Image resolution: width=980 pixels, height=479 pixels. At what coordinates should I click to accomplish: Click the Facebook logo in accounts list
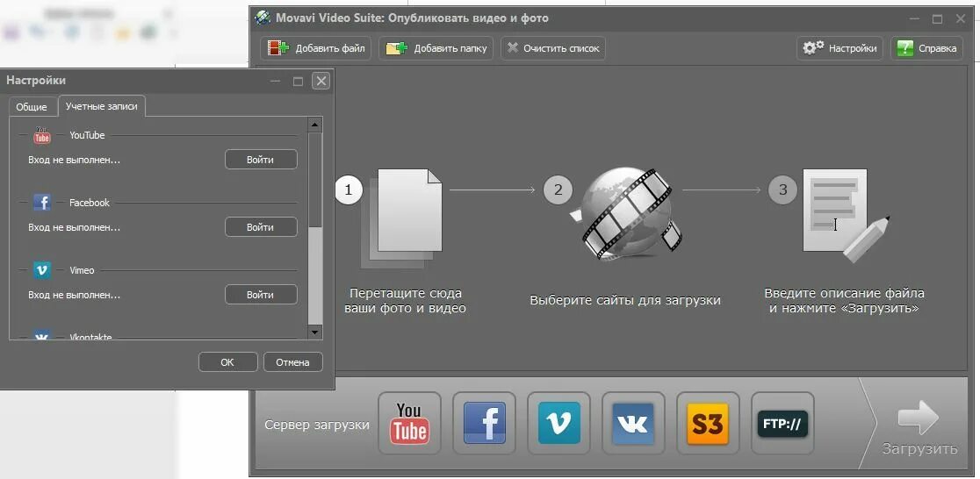42,203
